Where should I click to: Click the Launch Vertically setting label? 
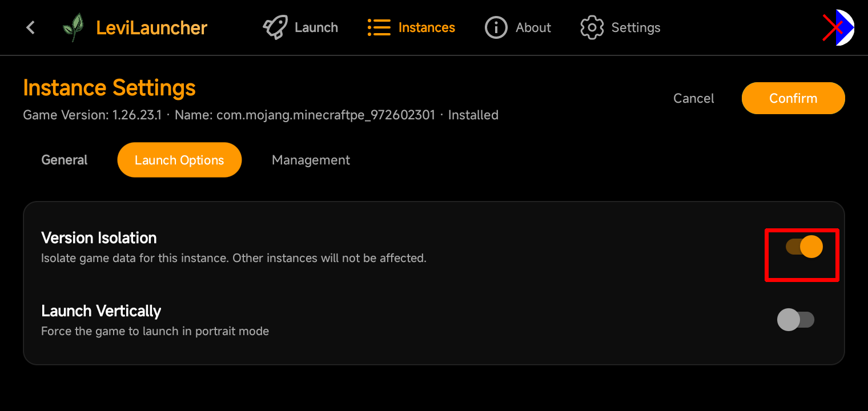click(x=101, y=311)
